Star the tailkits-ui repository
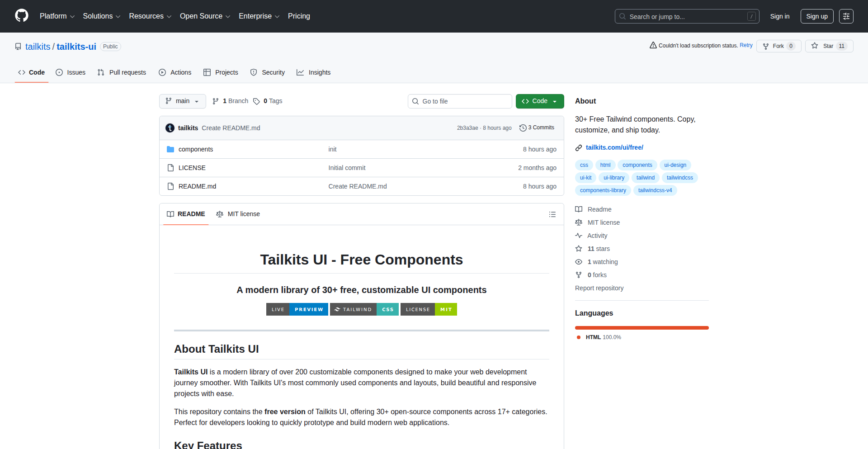 [x=828, y=46]
